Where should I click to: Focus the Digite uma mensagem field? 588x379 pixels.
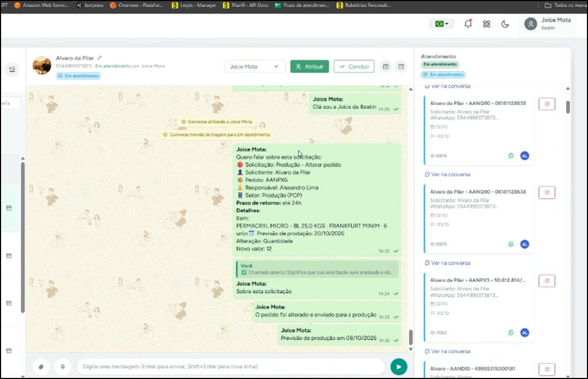(230, 367)
